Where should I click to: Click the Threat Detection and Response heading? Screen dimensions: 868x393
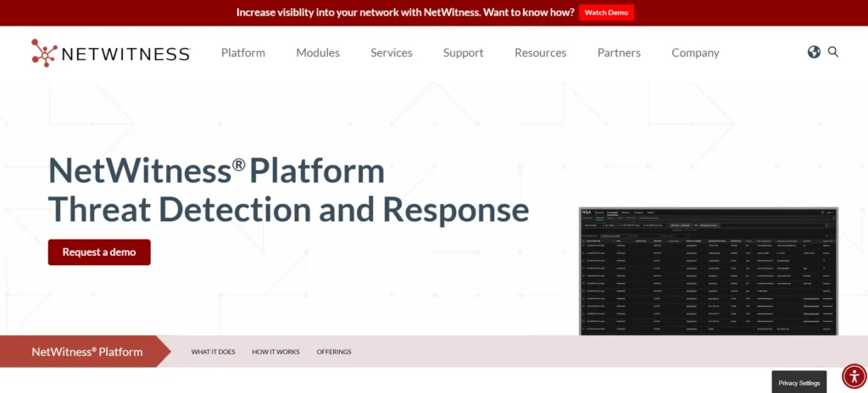288,210
